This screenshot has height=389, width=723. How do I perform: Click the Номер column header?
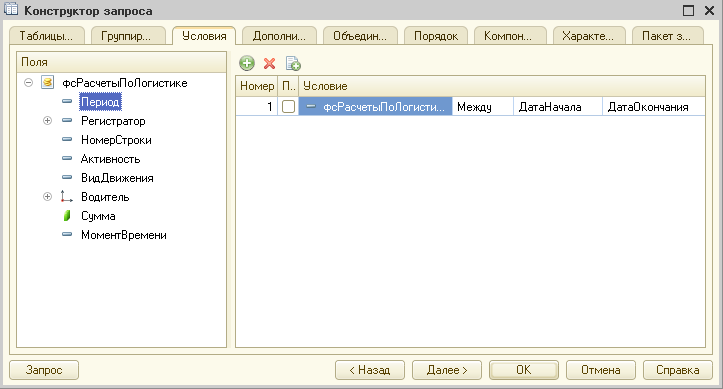[x=257, y=86]
